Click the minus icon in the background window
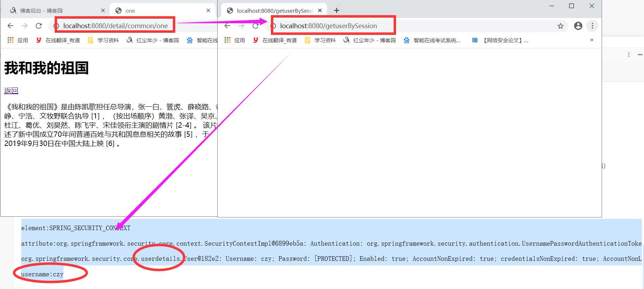Viewport: 644px width, 289px height. click(x=640, y=55)
